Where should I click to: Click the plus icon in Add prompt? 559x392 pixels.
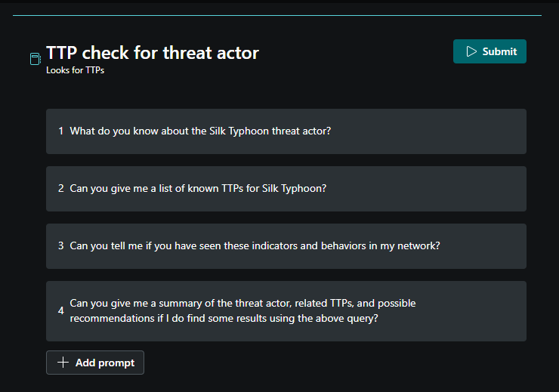(63, 363)
